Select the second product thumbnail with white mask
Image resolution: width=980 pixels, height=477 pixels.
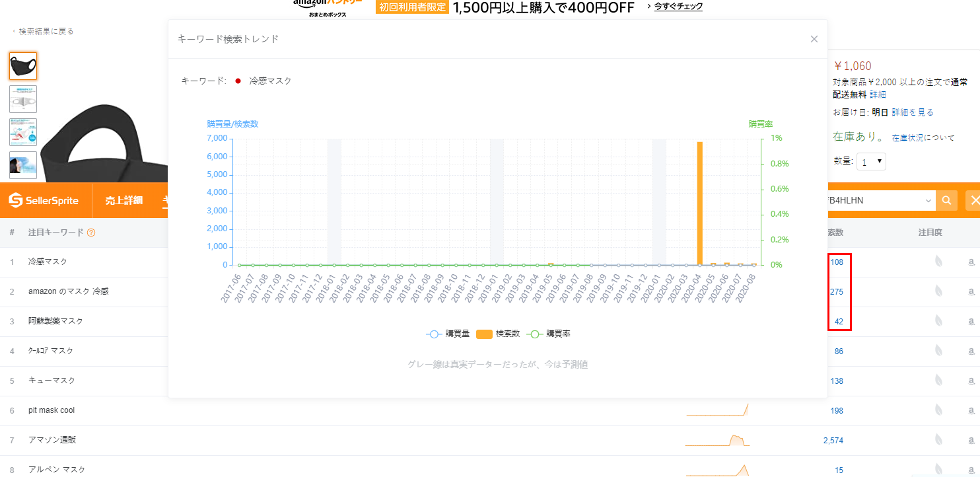tap(23, 99)
